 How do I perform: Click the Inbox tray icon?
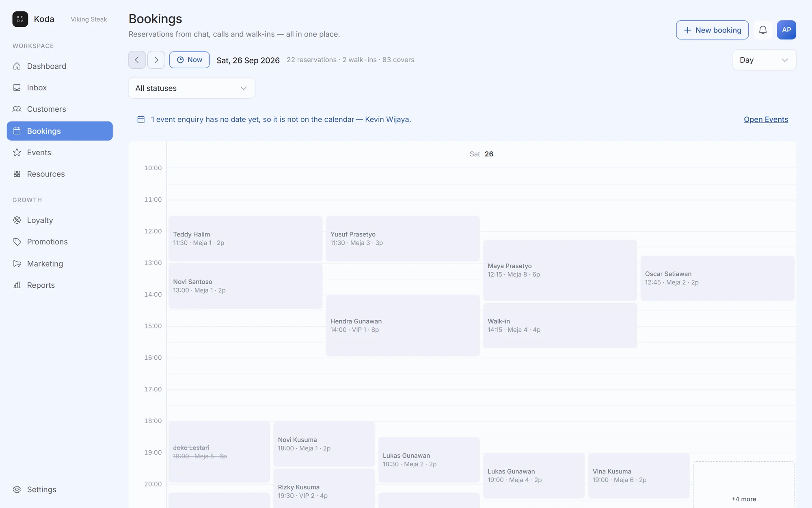click(x=17, y=88)
